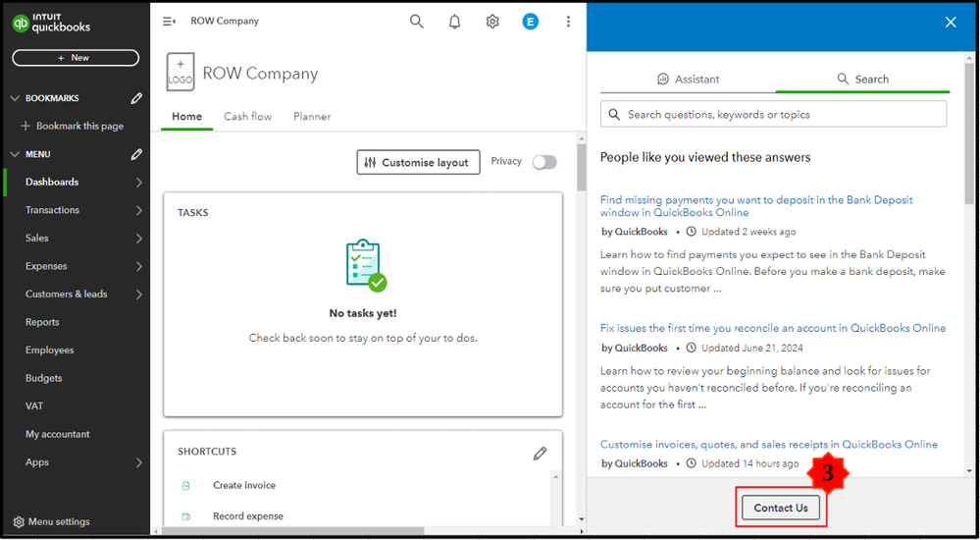980x540 pixels.
Task: Open Budgets from the left menu
Action: (x=44, y=378)
